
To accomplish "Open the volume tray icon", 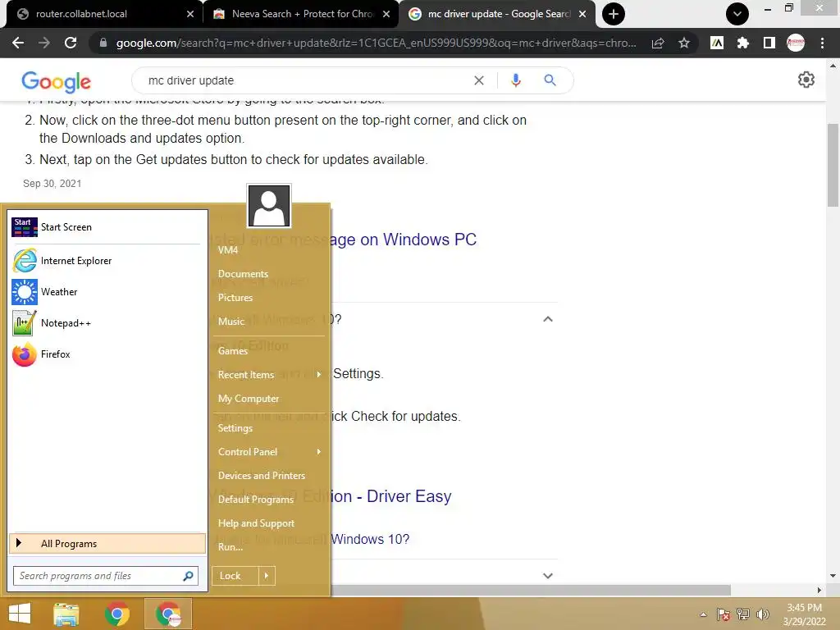I will pos(762,614).
